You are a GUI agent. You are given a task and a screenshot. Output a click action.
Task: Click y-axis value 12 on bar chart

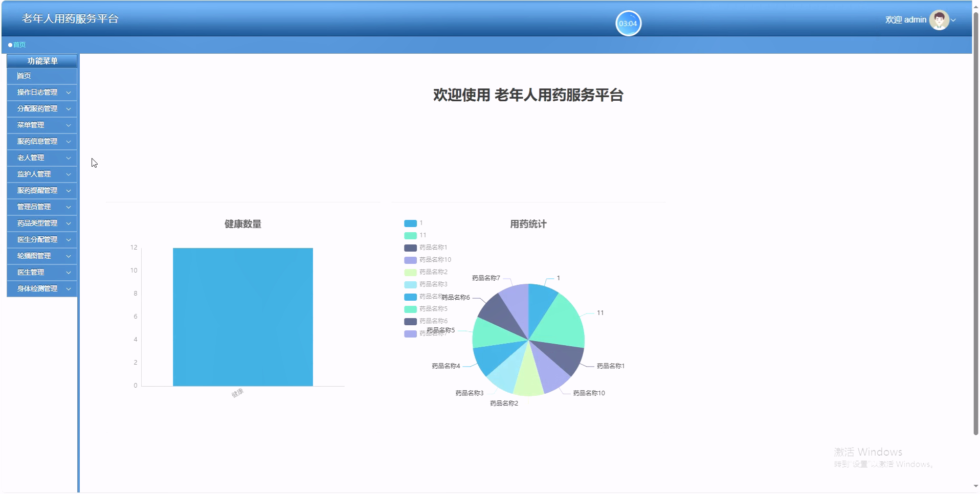tap(133, 248)
